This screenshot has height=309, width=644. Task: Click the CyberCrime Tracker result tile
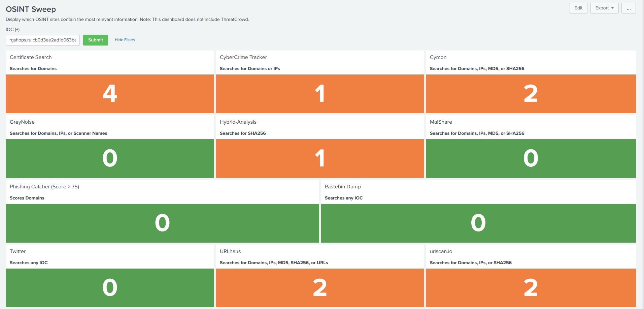[319, 94]
